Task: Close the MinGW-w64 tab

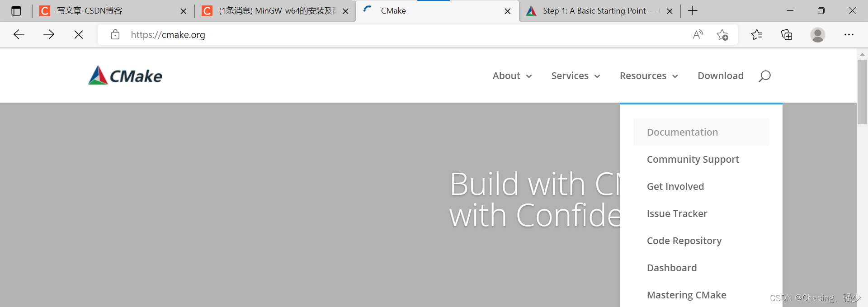Action: point(345,11)
